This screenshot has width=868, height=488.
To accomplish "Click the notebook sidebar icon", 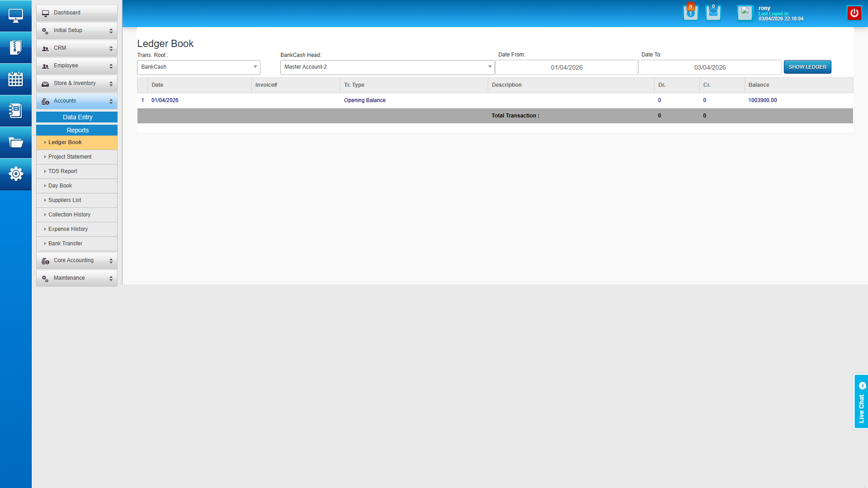I will pos(15,111).
